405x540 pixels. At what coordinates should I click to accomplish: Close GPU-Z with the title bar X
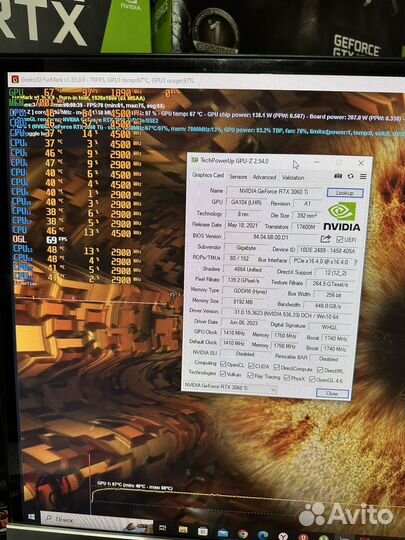tap(361, 163)
